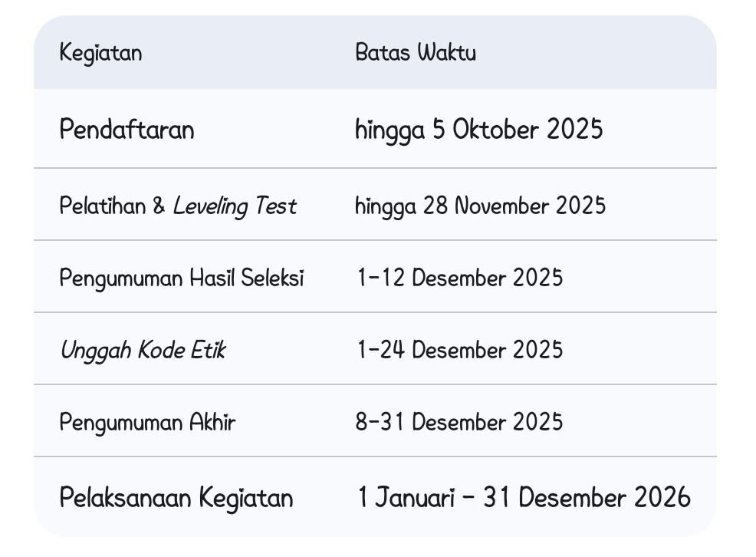Click the hingga 5 Oktober 2025 deadline
756x557 pixels.
[478, 130]
